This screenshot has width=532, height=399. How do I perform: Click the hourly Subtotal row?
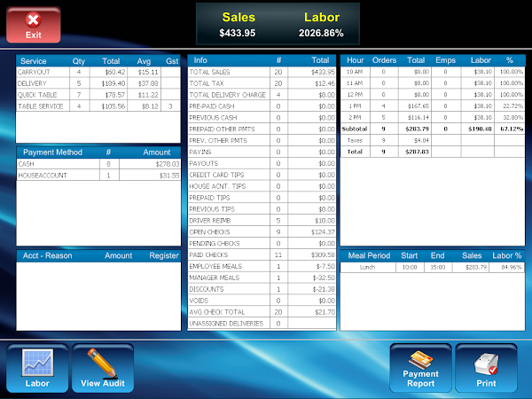(x=433, y=129)
